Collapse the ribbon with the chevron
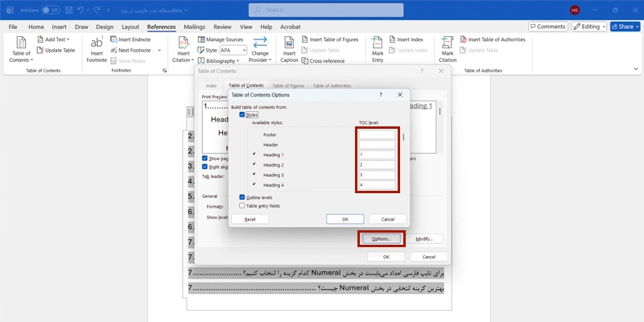The width and height of the screenshot is (644, 322). 636,69
